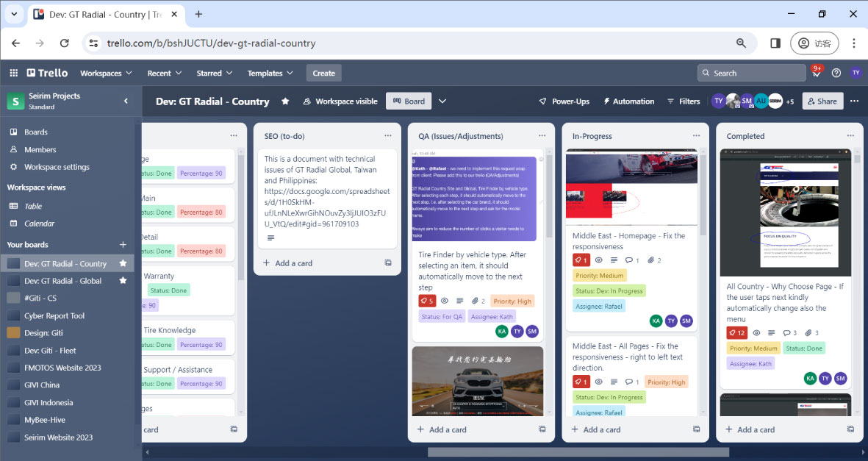The image size is (868, 461).
Task: Click the SEO (to-do) list menu dots
Action: pyautogui.click(x=387, y=136)
